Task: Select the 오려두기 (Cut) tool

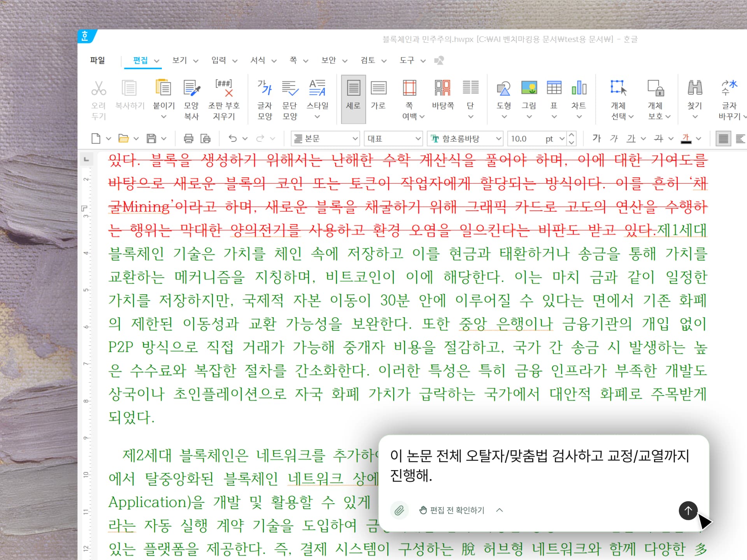Action: coord(99,98)
